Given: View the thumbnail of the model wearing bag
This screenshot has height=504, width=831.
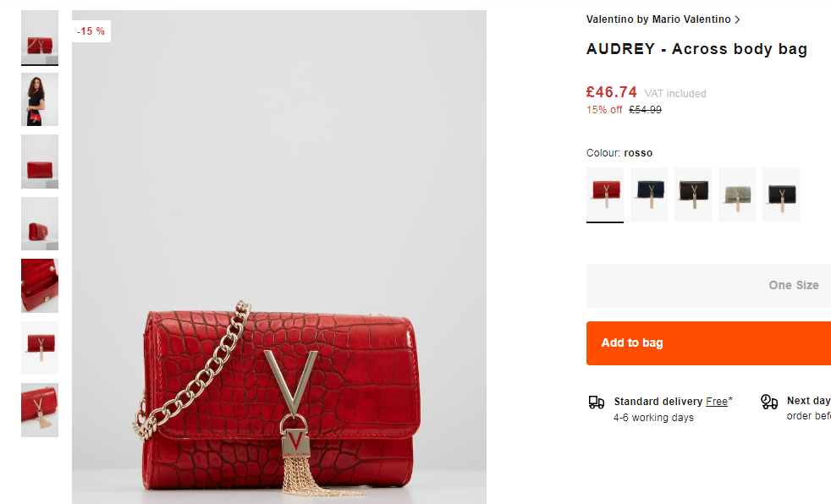Looking at the screenshot, I should click(40, 100).
